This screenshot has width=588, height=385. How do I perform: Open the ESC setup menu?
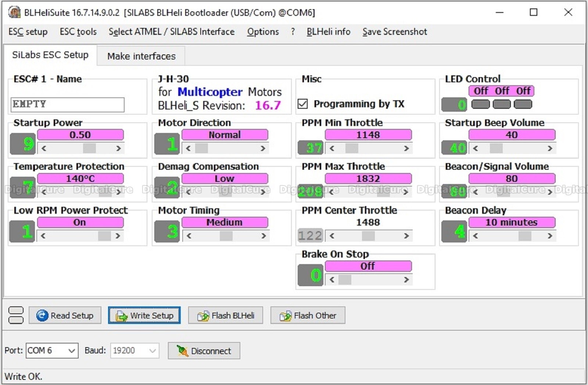pos(28,32)
